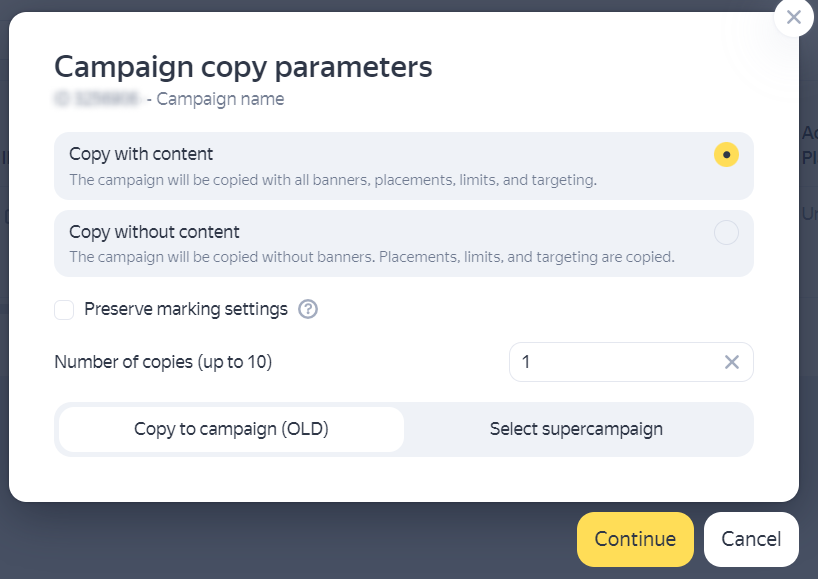The image size is (818, 579).
Task: Click the 'Campaign copy parameters' dialog heading
Action: click(x=243, y=67)
